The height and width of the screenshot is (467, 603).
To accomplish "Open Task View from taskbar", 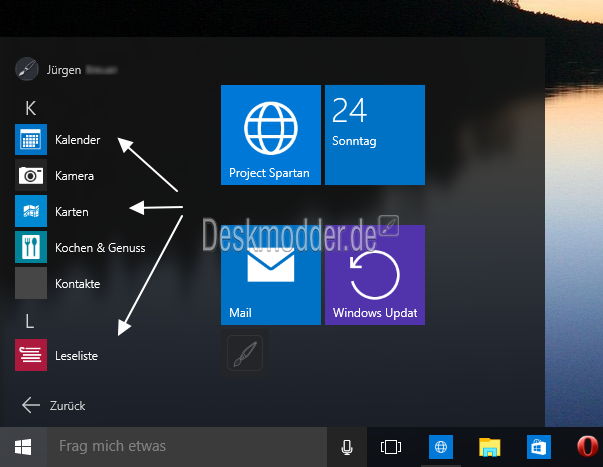I will 391,447.
